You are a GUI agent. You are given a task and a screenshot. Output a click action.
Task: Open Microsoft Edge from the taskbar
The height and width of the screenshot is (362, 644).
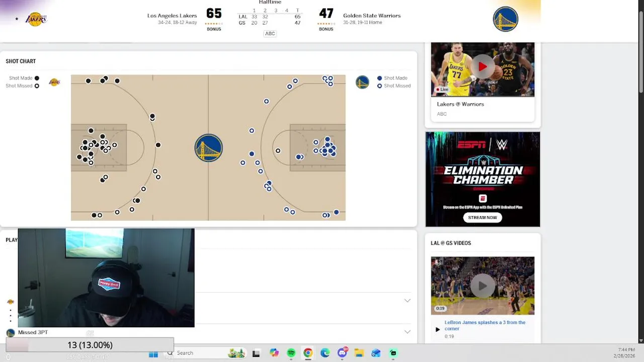point(325,353)
